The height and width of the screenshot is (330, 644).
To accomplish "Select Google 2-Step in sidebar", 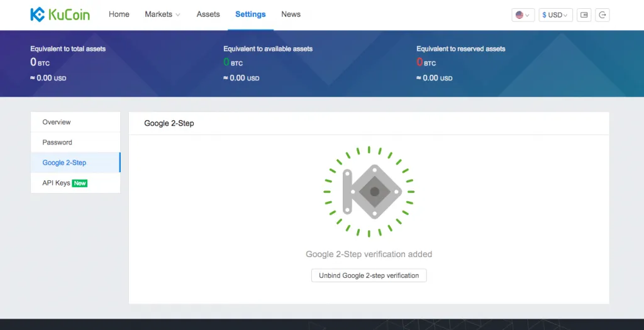I will pyautogui.click(x=75, y=163).
